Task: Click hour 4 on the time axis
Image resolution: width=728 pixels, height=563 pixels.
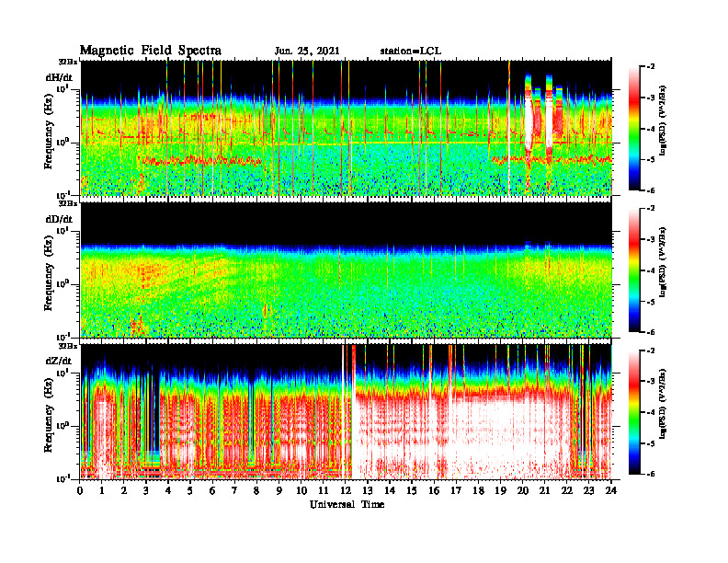Action: (168, 491)
